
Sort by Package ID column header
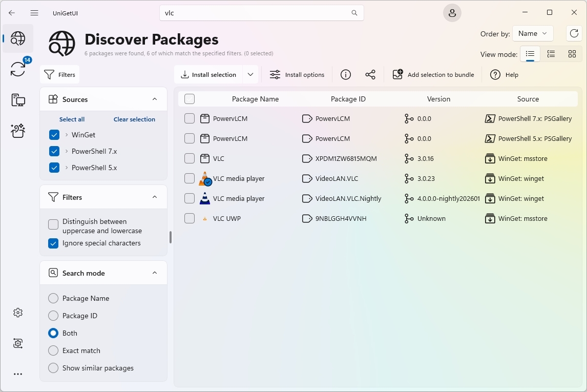[x=348, y=99]
